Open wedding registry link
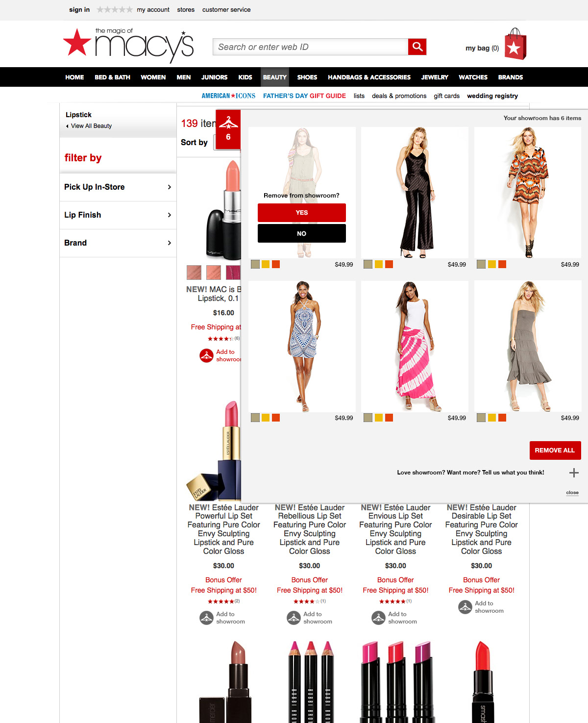 click(492, 96)
